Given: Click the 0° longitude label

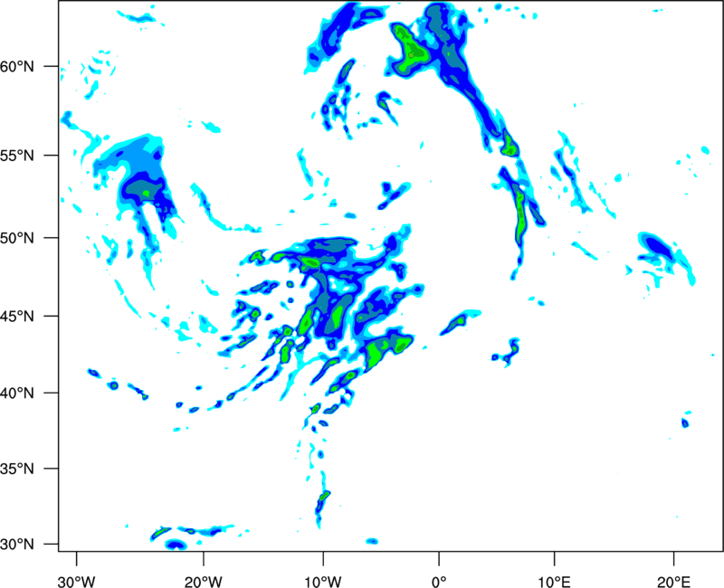Looking at the screenshot, I should click(439, 581).
